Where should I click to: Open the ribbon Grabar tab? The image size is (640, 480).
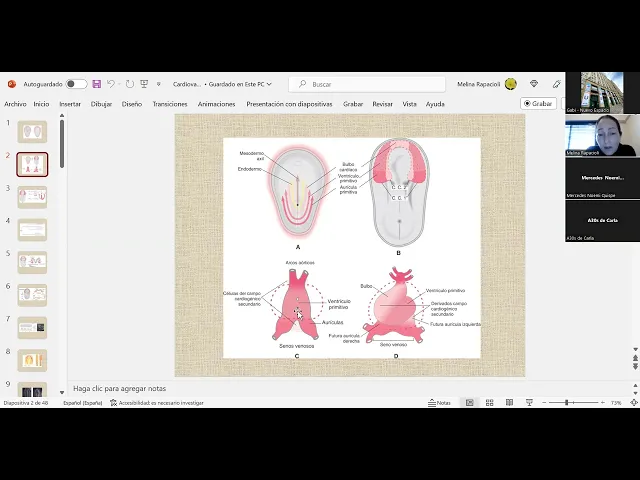(x=353, y=104)
